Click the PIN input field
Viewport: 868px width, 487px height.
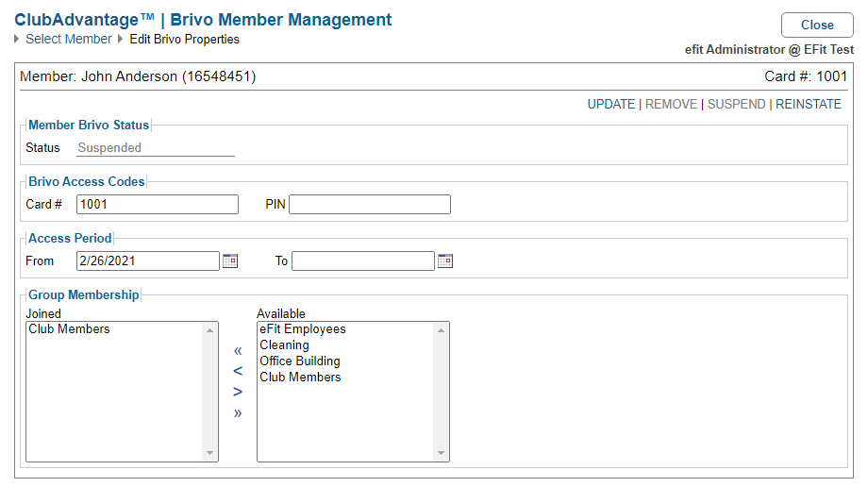[370, 205]
